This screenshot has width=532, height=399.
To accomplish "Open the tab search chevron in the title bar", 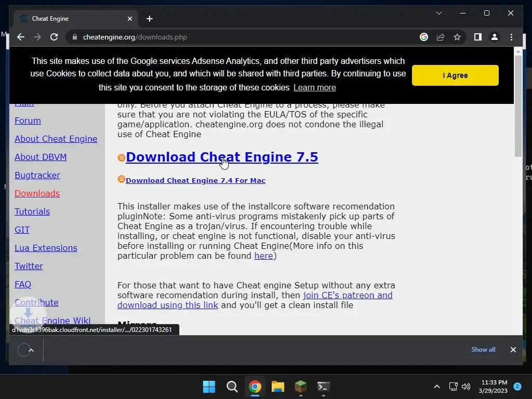I will pos(438,13).
